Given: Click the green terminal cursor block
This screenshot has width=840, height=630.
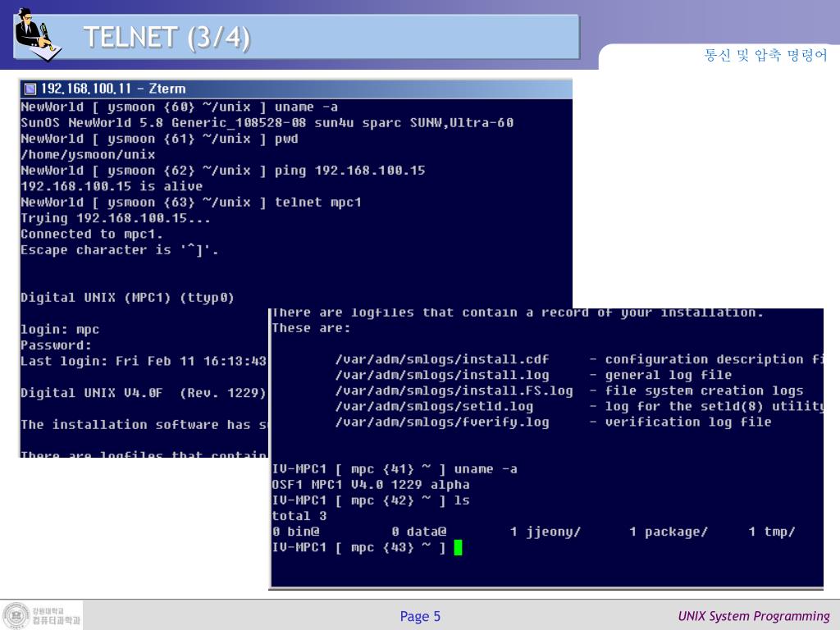Looking at the screenshot, I should point(458,547).
